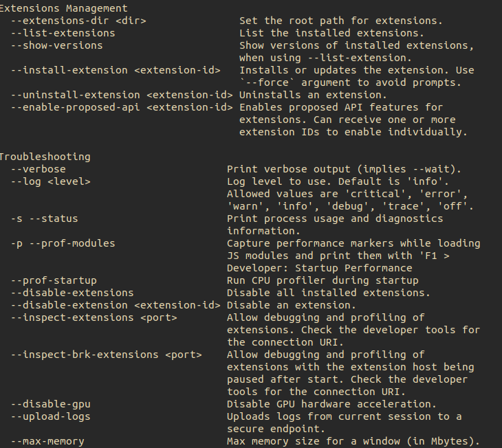The width and height of the screenshot is (502, 448).
Task: Click the --install-extension <extension-id> option
Action: pyautogui.click(x=116, y=70)
